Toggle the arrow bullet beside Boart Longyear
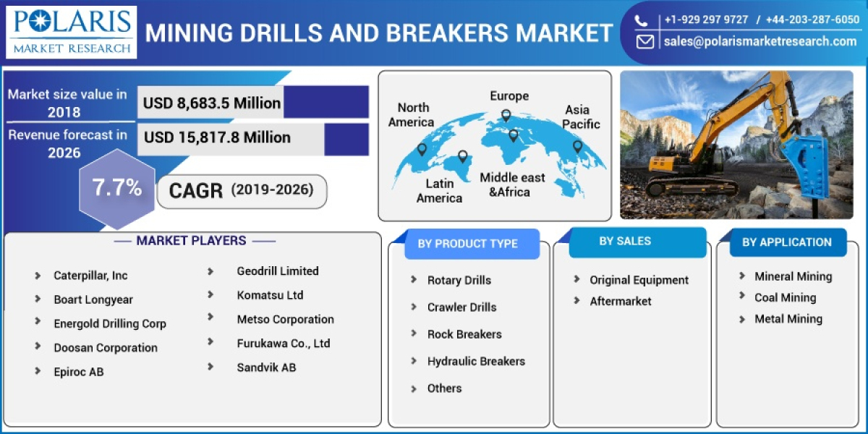The height and width of the screenshot is (434, 868). (x=39, y=299)
